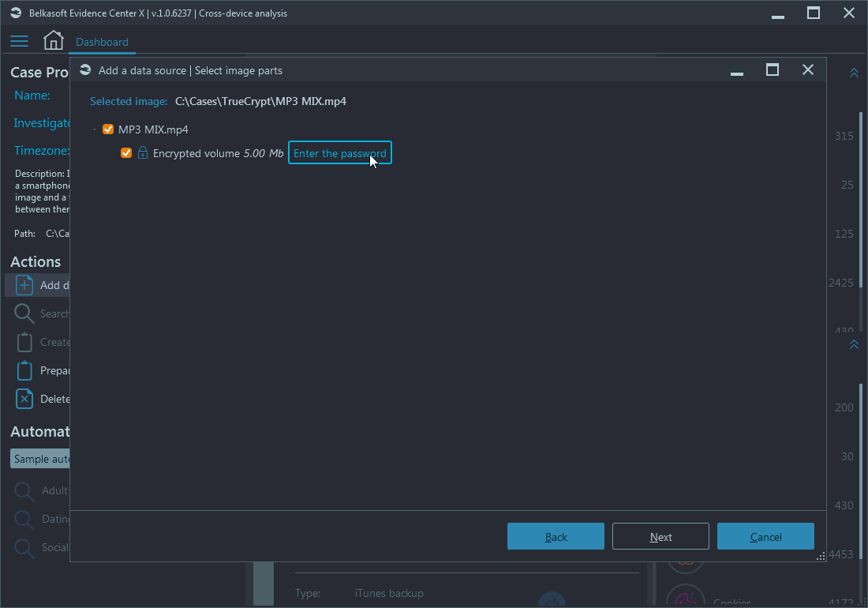This screenshot has width=868, height=608.
Task: Select the MP3 MIX.mp4 tree row label
Action: point(153,129)
